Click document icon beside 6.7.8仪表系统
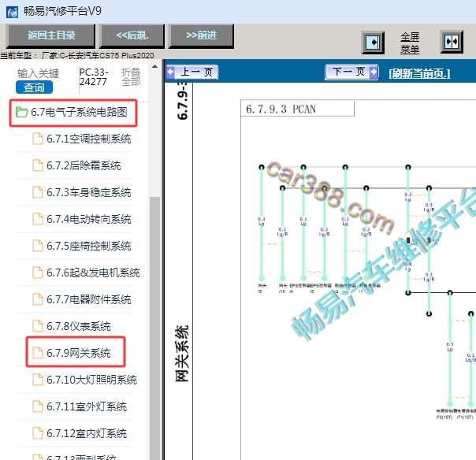The width and height of the screenshot is (476, 460). [x=38, y=326]
